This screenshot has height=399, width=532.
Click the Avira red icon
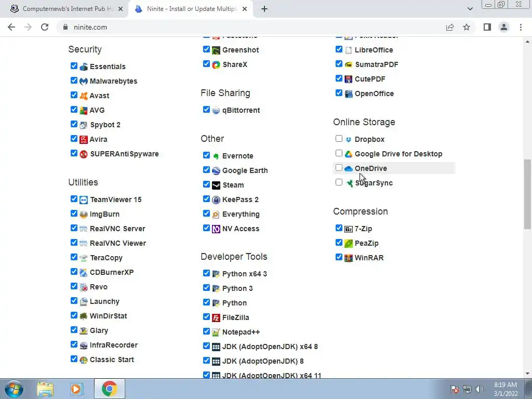(84, 139)
